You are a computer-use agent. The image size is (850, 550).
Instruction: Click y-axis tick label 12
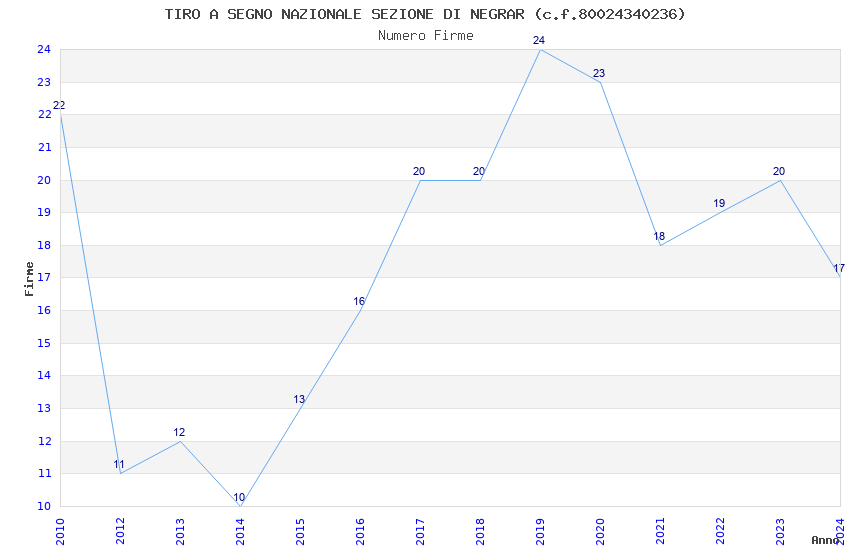coord(44,442)
